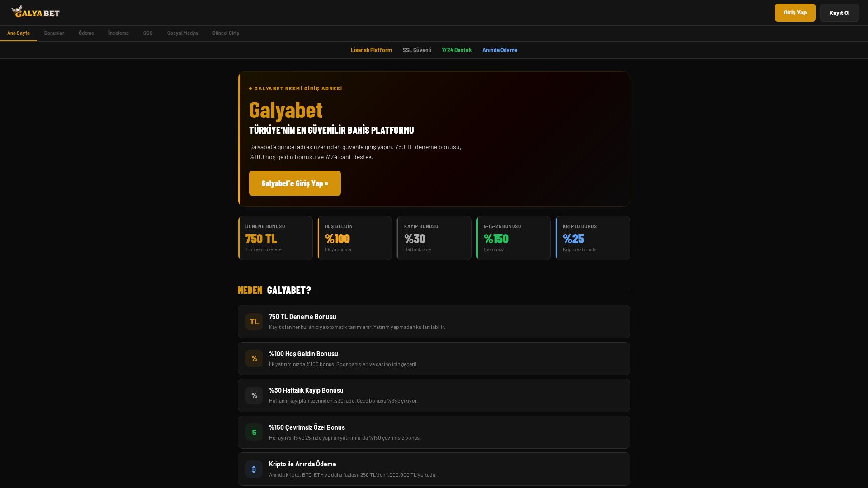Select the Kripto Bonus %25 card
Screen dimensions: 868x488
[x=593, y=238]
